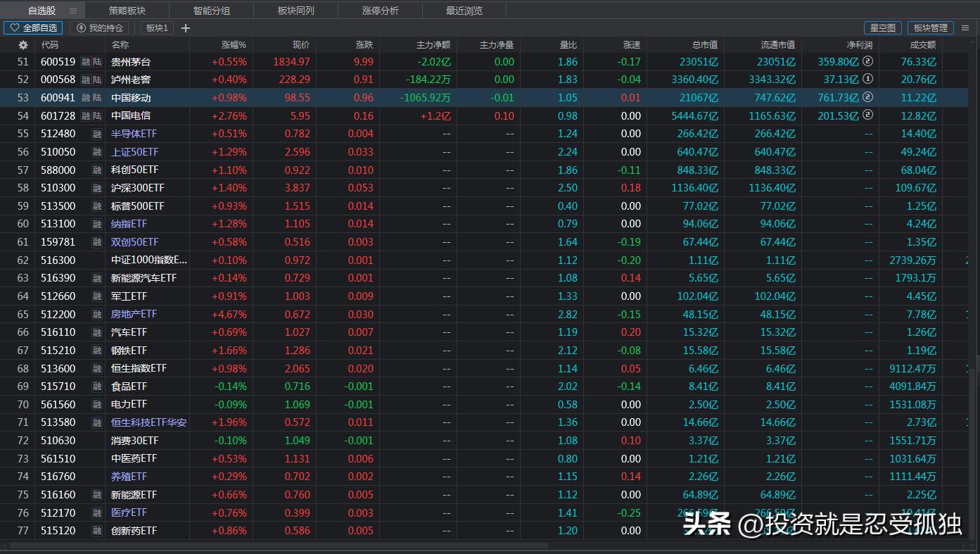Click the heart icon on 全部自选 button
The height and width of the screenshot is (554, 980).
[15, 27]
